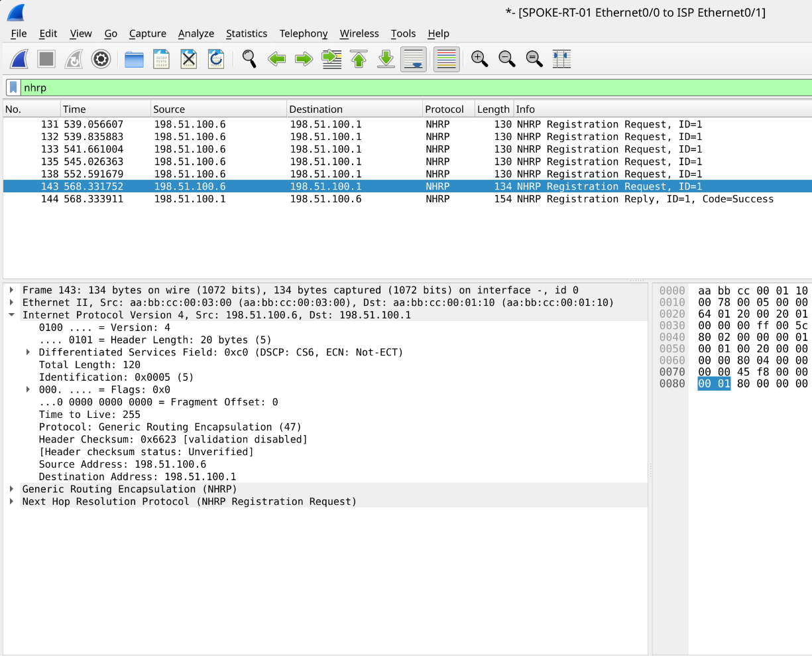The height and width of the screenshot is (656, 812).
Task: Click highlighted hex bytes 00 01
Action: [714, 384]
